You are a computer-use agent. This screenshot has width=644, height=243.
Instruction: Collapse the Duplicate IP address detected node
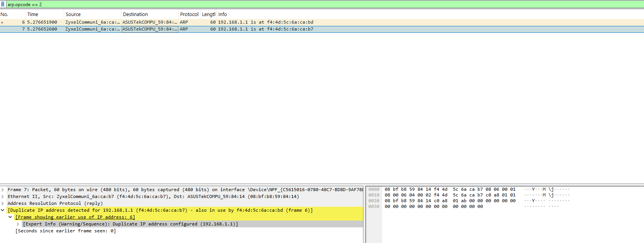(3, 210)
